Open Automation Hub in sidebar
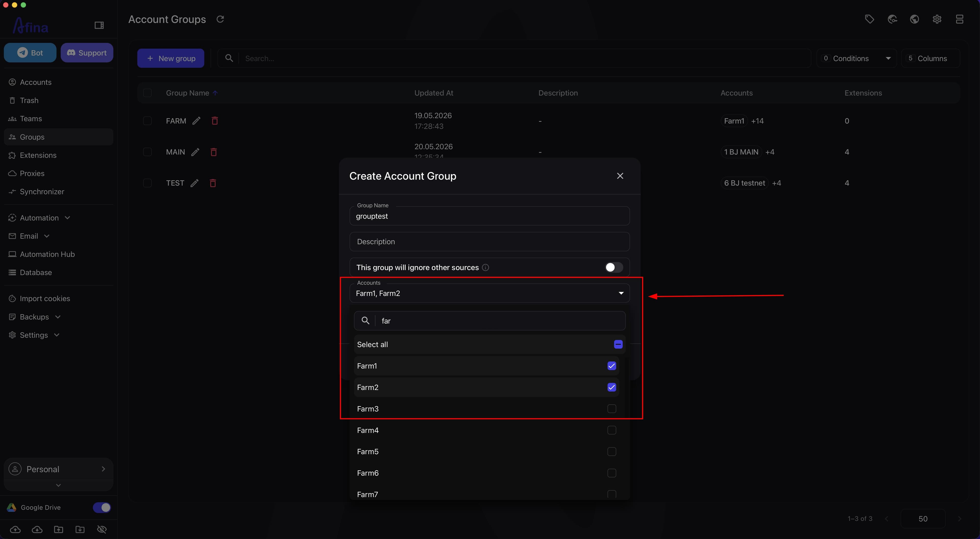The height and width of the screenshot is (539, 980). point(59,254)
